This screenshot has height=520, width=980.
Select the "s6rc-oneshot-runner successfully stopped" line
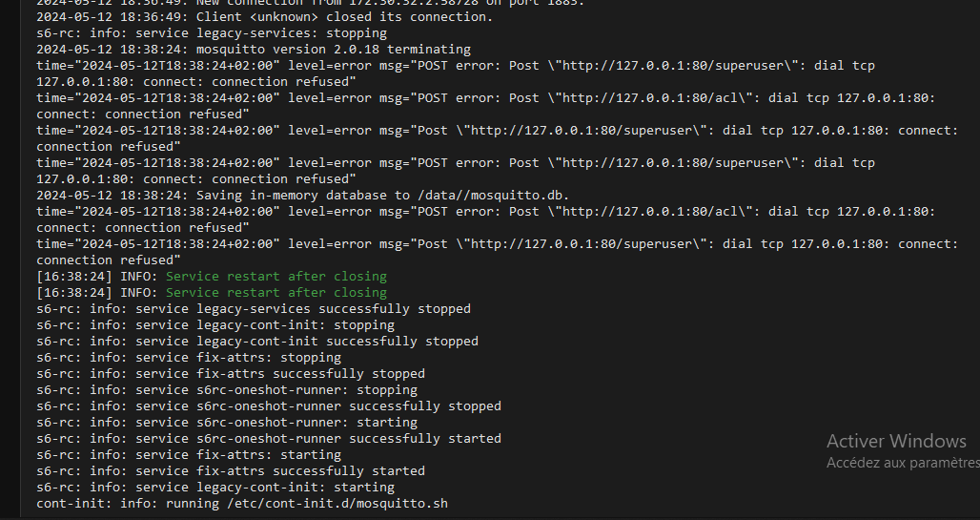pos(269,406)
